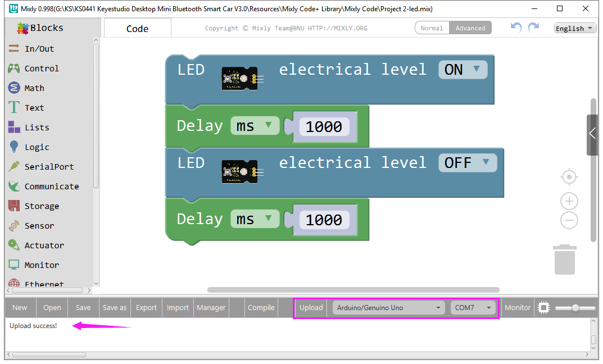This screenshot has height=364, width=603.
Task: Click the output console horizontal scrollbar
Action: pyautogui.click(x=49, y=354)
